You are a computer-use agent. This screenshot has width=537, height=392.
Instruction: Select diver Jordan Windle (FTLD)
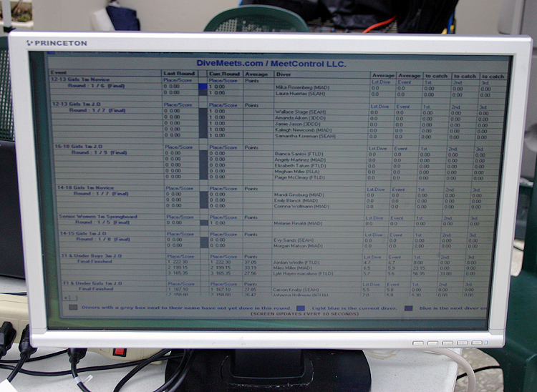click(x=296, y=263)
